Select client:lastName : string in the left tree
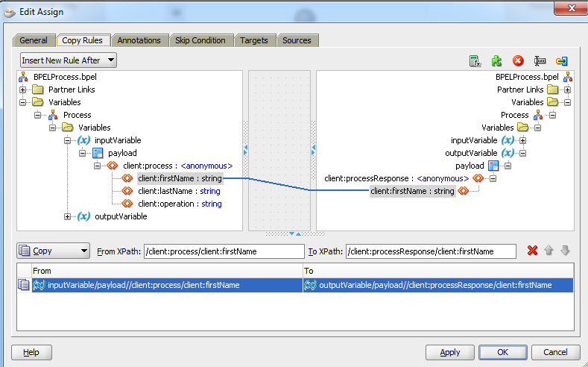The width and height of the screenshot is (588, 367). click(x=179, y=191)
